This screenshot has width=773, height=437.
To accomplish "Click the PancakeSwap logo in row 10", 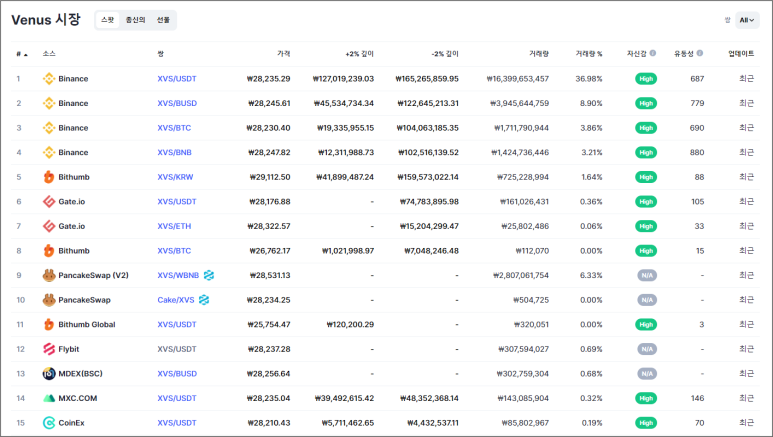I will 49,300.
